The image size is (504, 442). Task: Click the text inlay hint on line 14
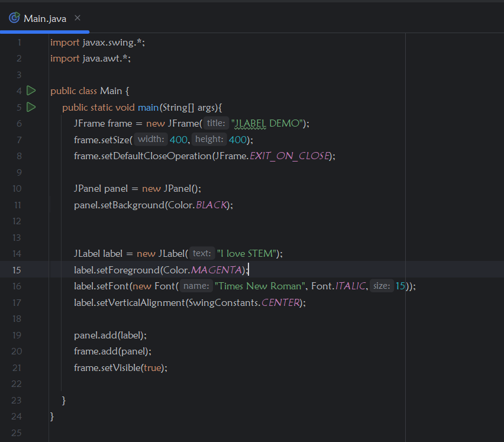coord(201,253)
